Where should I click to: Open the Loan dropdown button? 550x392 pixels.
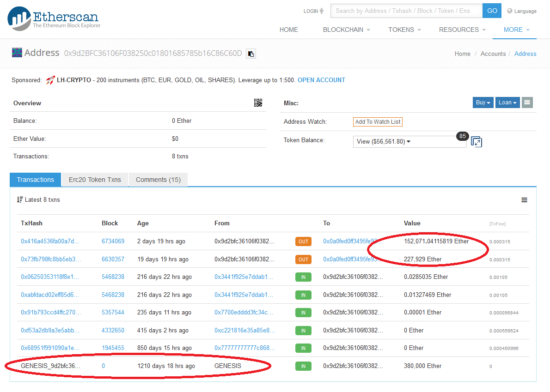click(507, 103)
